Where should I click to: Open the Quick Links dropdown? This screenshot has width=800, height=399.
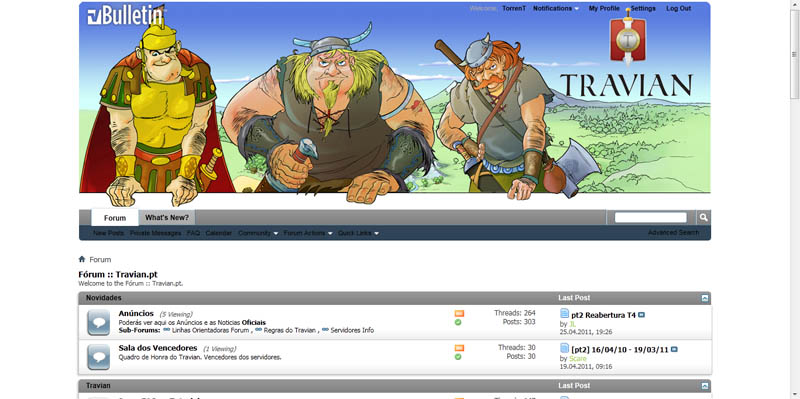[358, 233]
